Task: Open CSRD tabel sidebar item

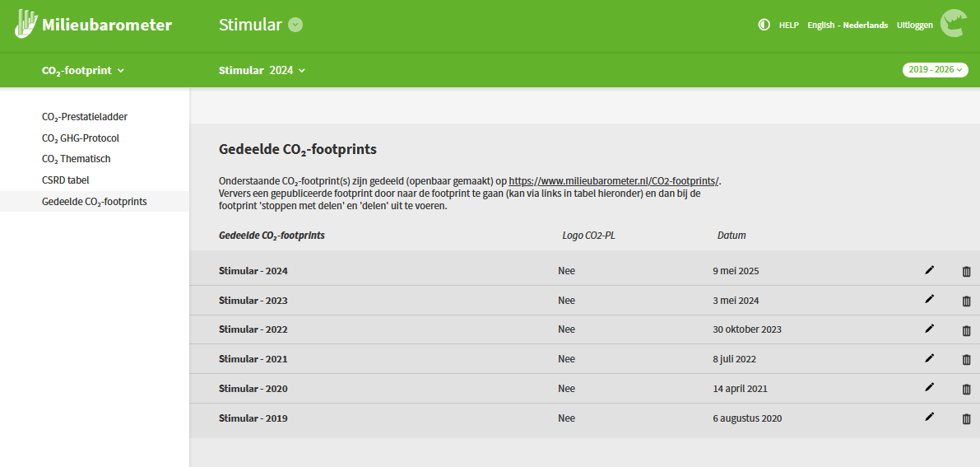Action: (66, 180)
